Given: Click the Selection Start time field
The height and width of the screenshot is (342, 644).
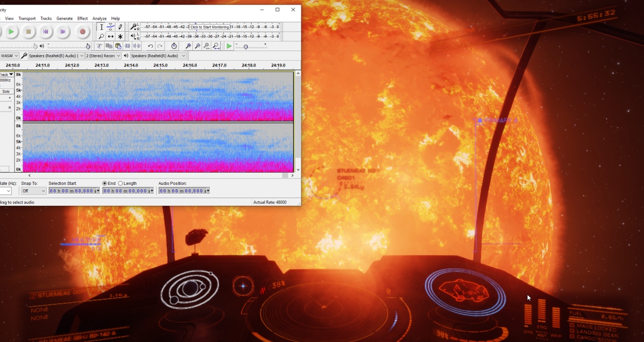Looking at the screenshot, I should tap(74, 191).
